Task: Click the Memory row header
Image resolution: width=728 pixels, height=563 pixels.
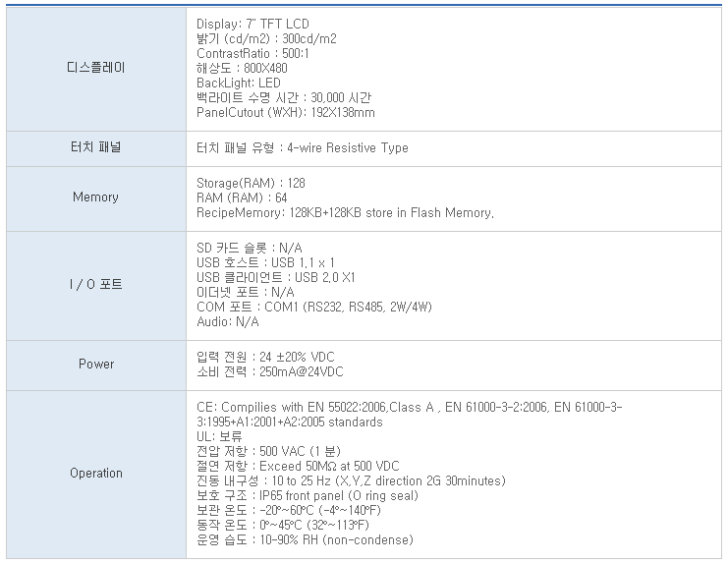Action: [x=96, y=198]
